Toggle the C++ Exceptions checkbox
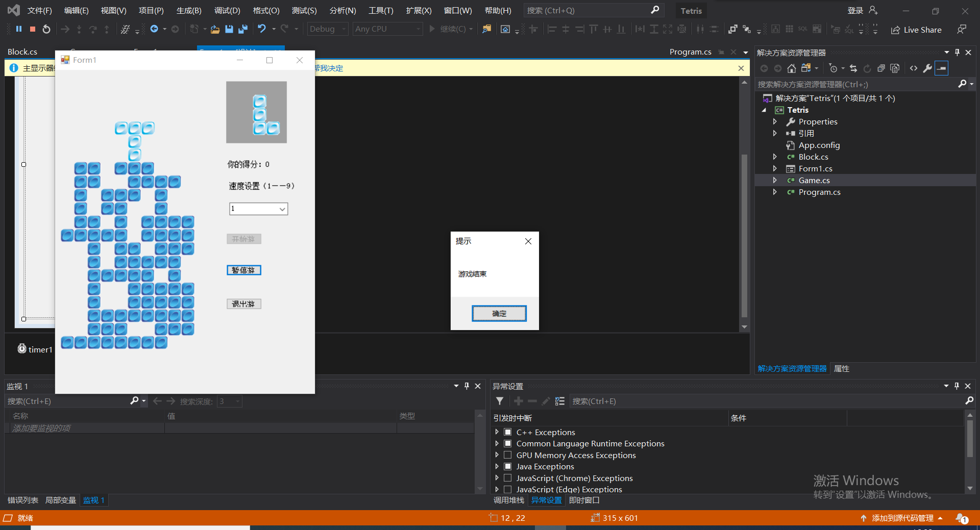Viewport: 980px width, 530px height. coord(508,432)
